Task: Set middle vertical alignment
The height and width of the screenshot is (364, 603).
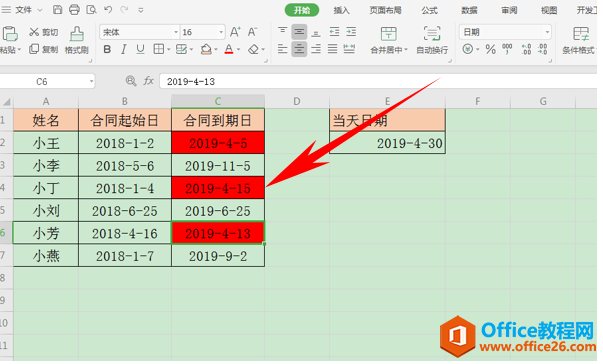Action: click(299, 32)
